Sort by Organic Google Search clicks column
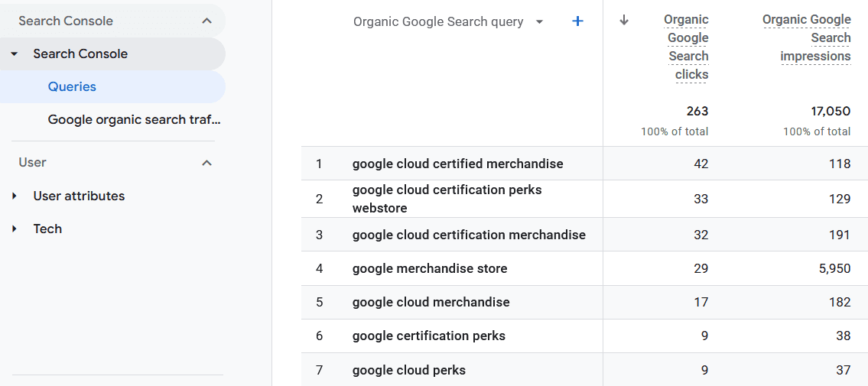Image resolution: width=868 pixels, height=386 pixels. coord(688,47)
